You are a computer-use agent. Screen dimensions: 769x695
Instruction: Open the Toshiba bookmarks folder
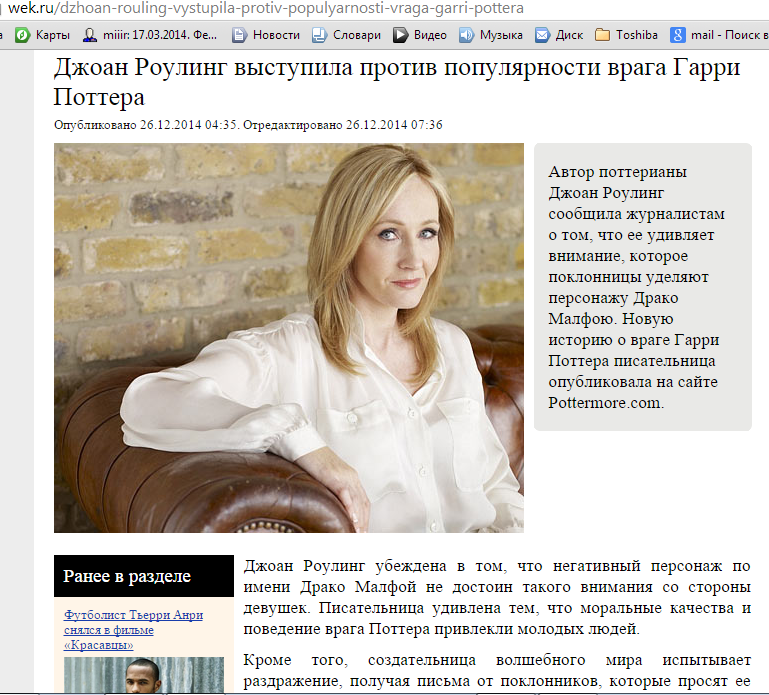pyautogui.click(x=626, y=35)
